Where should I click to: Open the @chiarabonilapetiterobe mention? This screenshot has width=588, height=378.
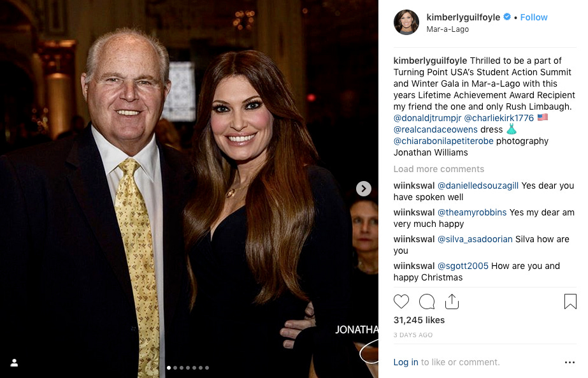tap(443, 141)
